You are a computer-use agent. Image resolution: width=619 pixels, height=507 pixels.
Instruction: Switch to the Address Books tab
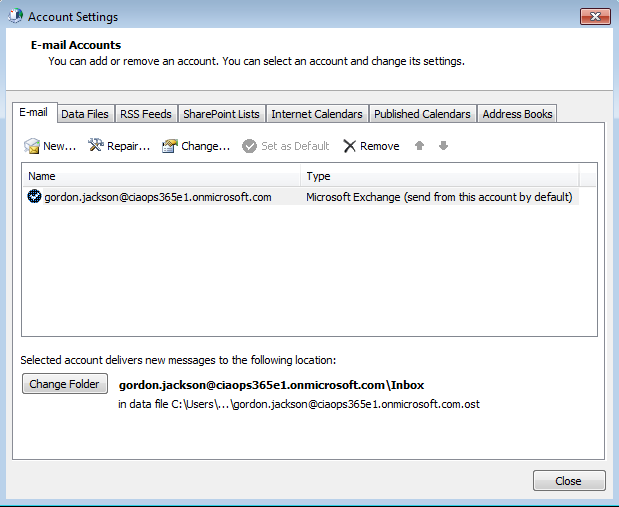[517, 114]
